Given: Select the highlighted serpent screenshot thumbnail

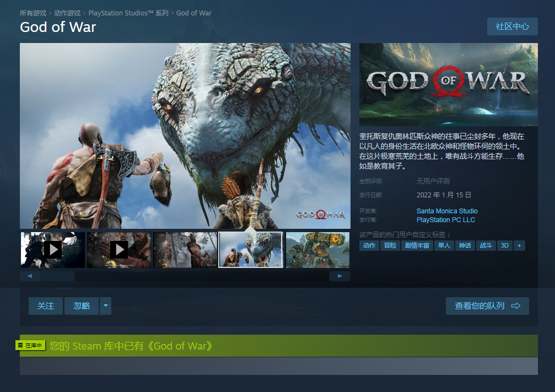Looking at the screenshot, I should (251, 250).
